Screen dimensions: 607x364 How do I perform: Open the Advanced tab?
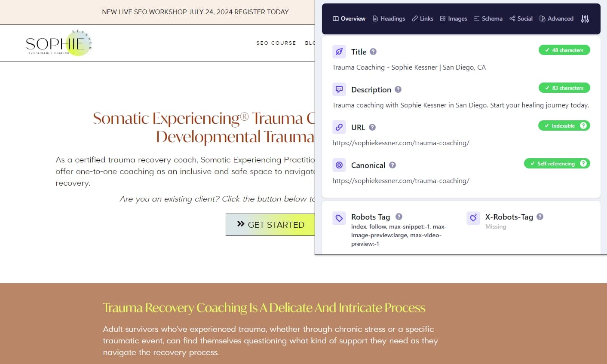556,18
